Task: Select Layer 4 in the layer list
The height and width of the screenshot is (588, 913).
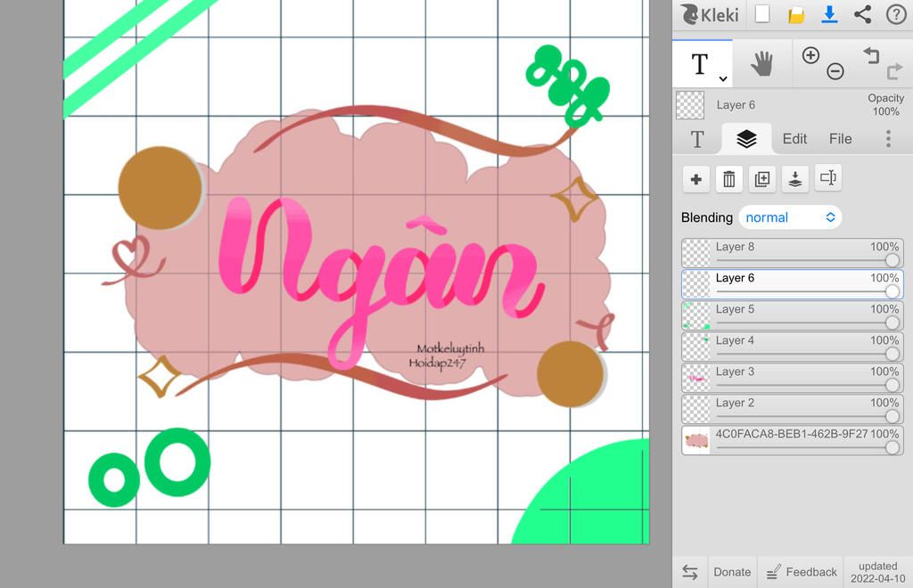Action: (793, 347)
